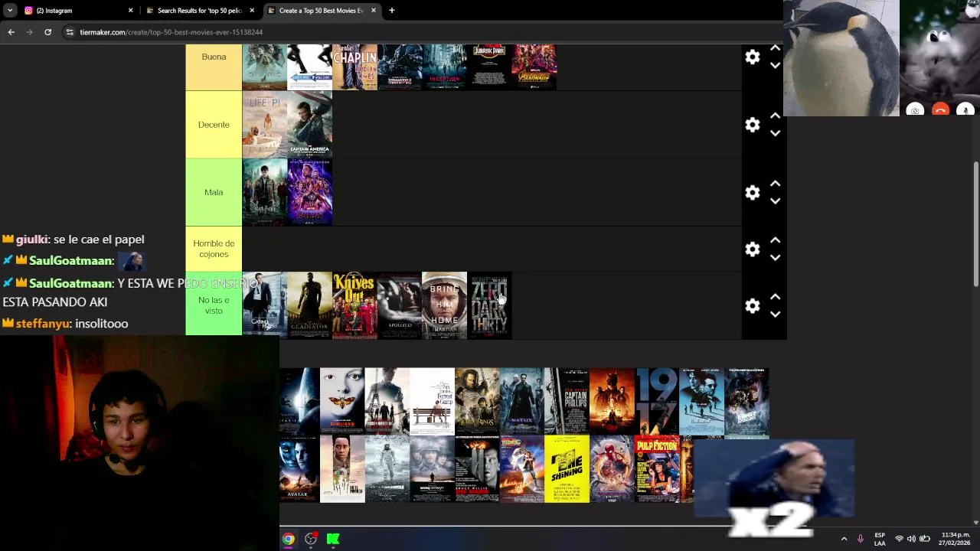The width and height of the screenshot is (980, 551).
Task: Select the Casino Royale poster
Action: point(264,305)
